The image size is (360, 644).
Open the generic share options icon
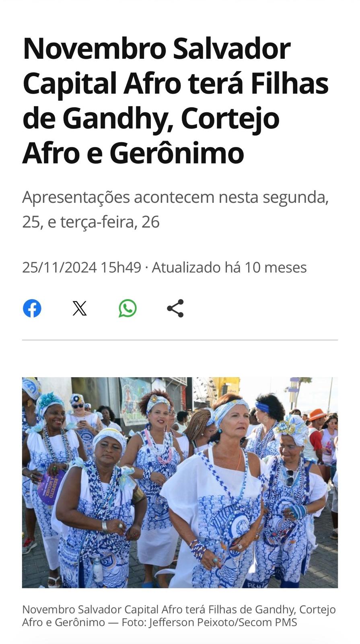tap(175, 308)
